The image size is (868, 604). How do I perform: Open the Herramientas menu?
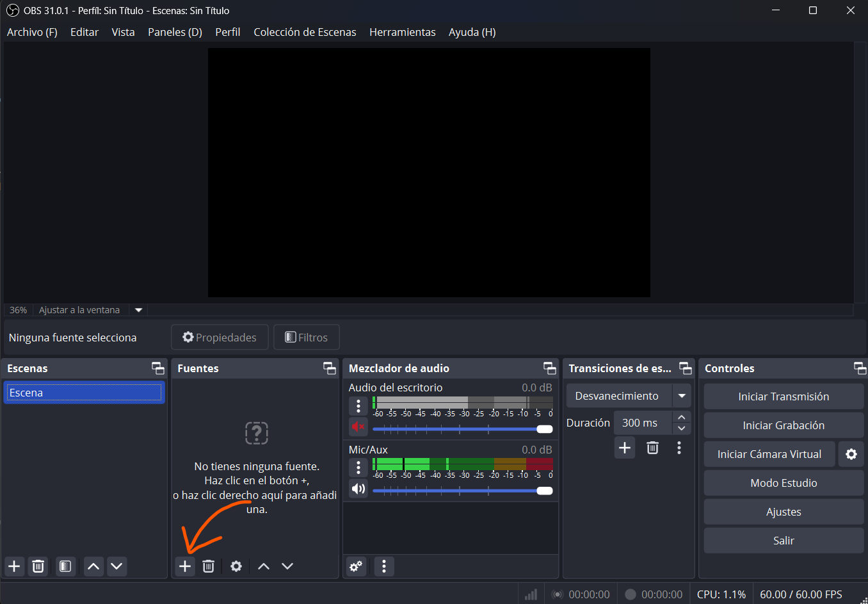pyautogui.click(x=402, y=32)
